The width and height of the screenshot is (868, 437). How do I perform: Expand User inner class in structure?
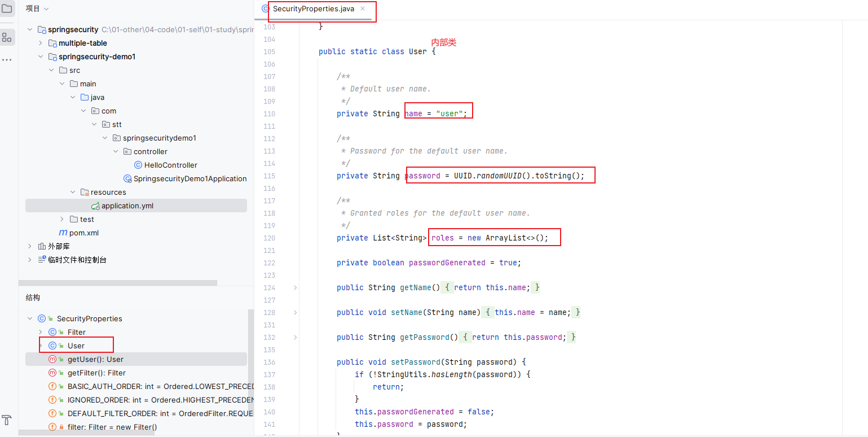[x=41, y=346]
